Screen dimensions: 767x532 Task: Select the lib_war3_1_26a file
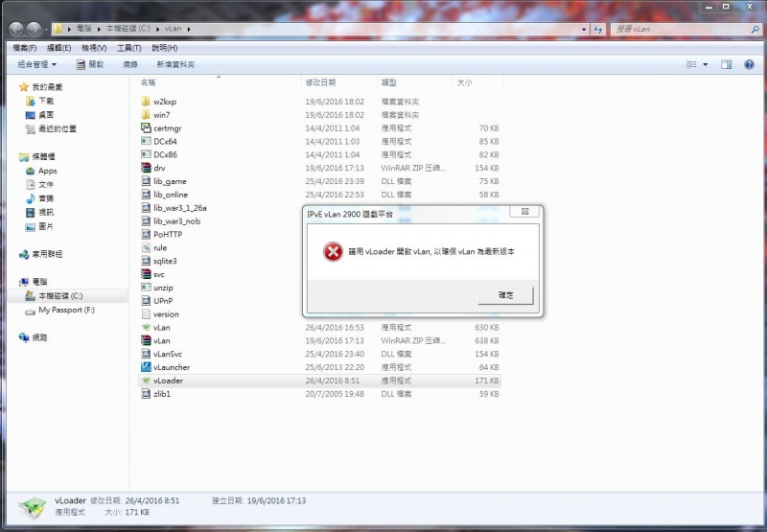179,208
